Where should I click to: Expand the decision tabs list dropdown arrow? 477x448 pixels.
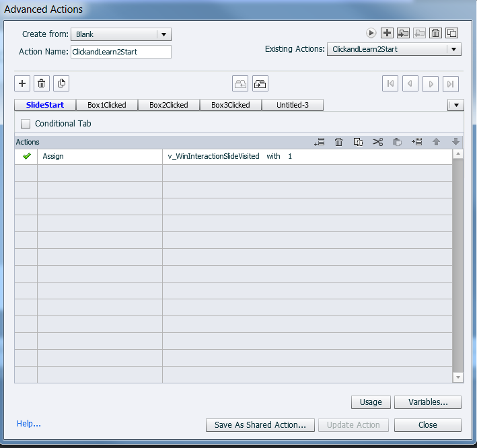point(456,105)
